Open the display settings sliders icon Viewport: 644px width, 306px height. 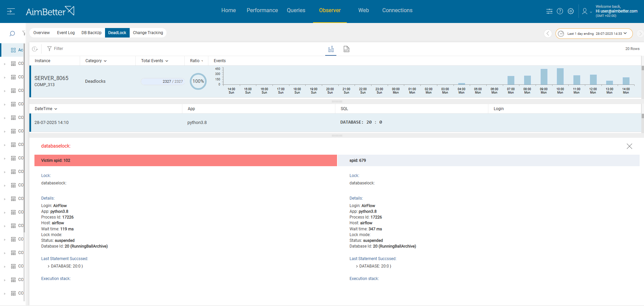click(x=549, y=11)
